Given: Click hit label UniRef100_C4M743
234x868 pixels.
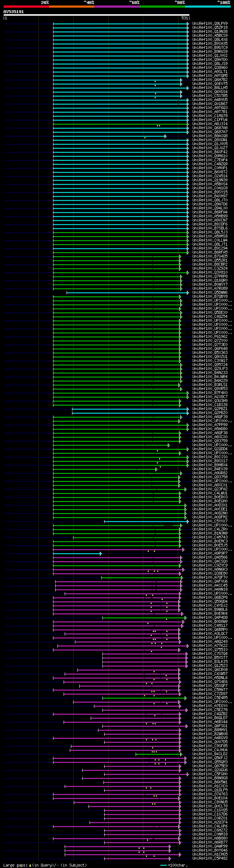Looking at the screenshot, I should 210,537.
